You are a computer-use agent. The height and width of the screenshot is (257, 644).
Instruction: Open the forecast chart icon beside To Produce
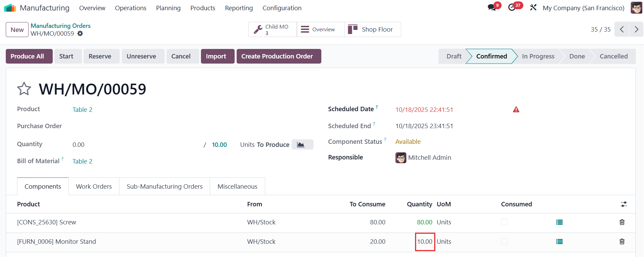301,144
